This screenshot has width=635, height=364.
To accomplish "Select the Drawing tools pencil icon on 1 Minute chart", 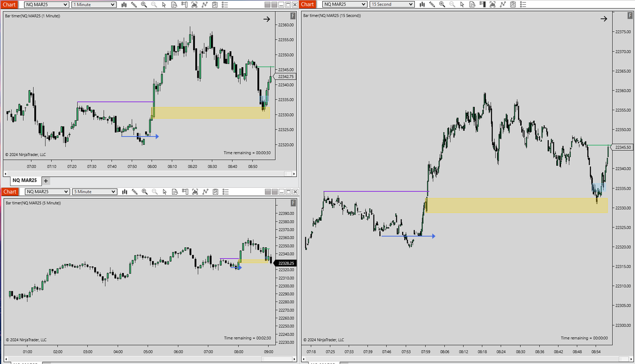I will (x=134, y=4).
